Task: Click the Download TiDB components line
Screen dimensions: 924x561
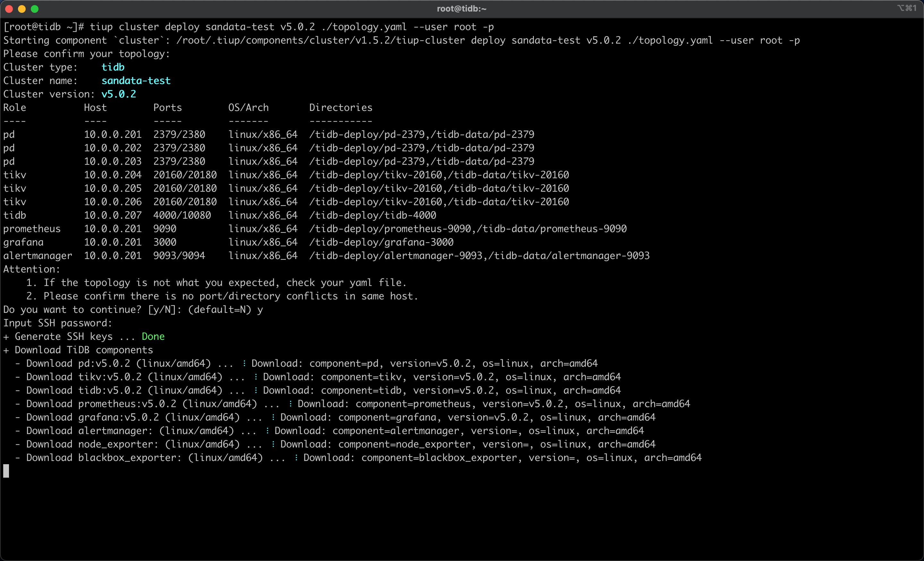Action: pos(78,350)
